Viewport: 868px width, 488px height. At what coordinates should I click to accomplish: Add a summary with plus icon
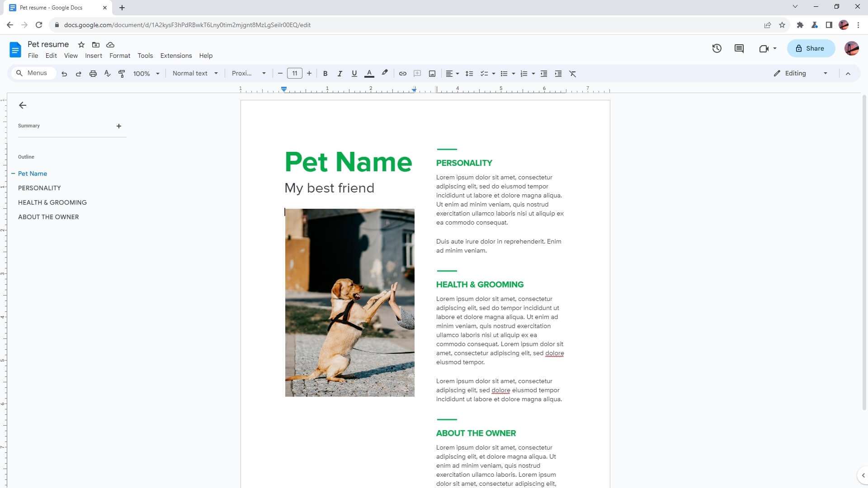click(119, 126)
